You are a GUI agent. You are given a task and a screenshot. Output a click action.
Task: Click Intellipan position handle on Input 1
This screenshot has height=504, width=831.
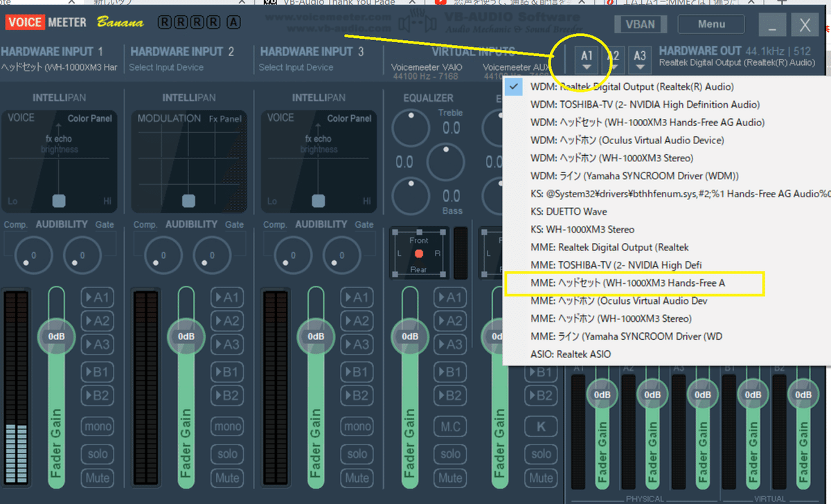(59, 201)
